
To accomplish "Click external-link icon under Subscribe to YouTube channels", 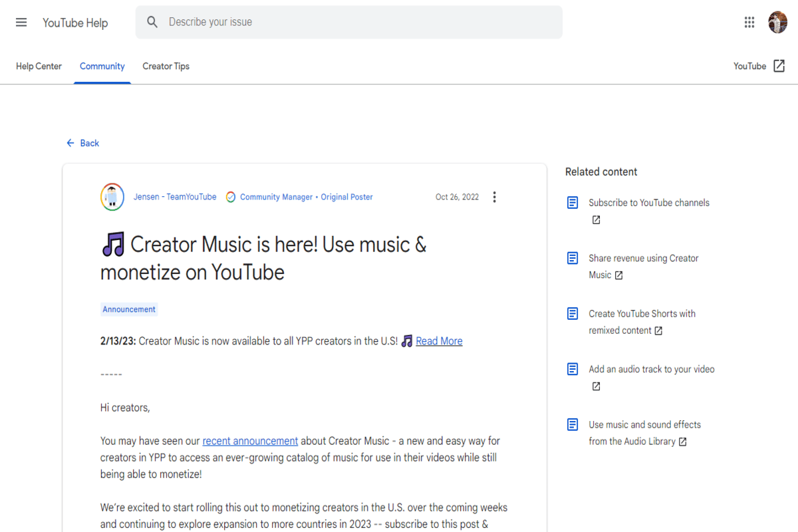I will [x=597, y=220].
